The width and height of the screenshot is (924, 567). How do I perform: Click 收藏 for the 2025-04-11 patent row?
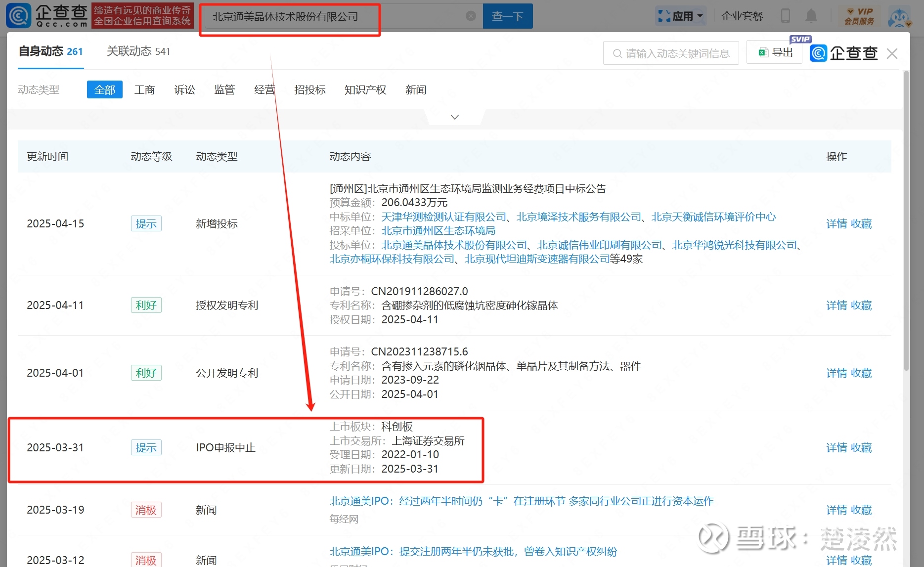pyautogui.click(x=861, y=305)
